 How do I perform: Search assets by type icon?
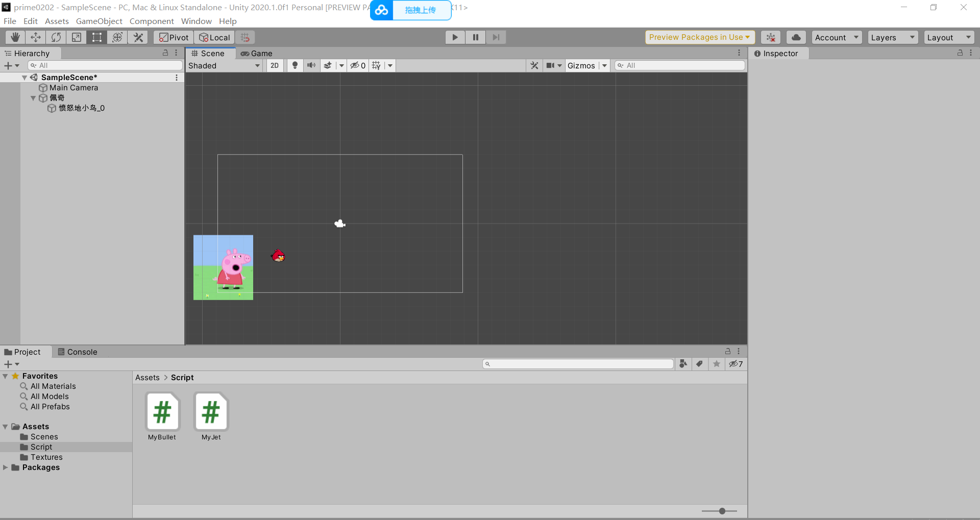point(683,364)
